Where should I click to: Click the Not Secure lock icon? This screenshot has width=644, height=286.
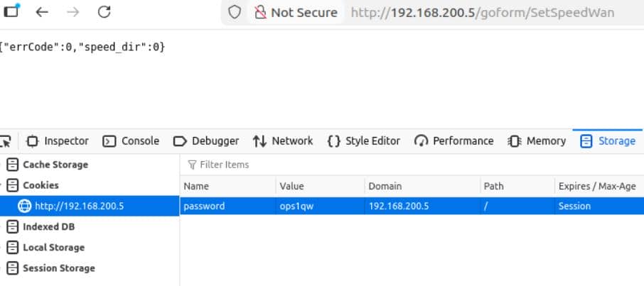pyautogui.click(x=259, y=12)
